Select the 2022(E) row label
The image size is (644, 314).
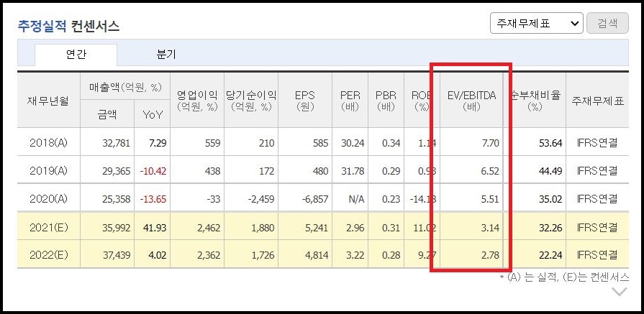pyautogui.click(x=48, y=255)
